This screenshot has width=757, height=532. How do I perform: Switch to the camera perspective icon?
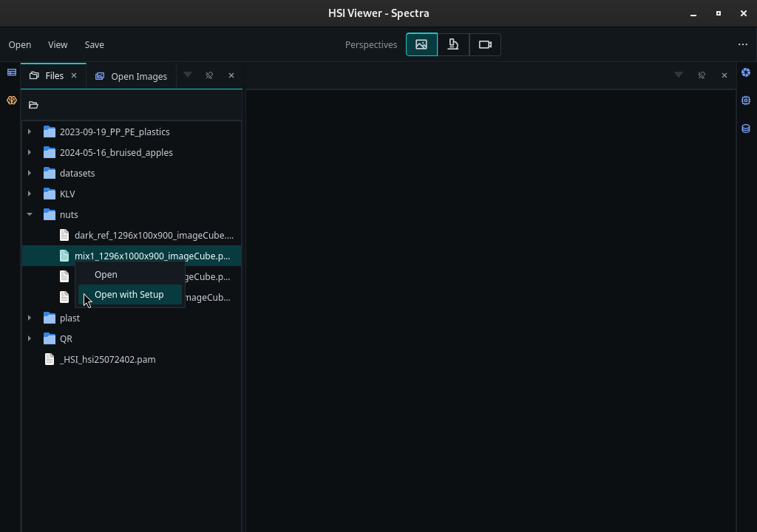[x=485, y=44]
